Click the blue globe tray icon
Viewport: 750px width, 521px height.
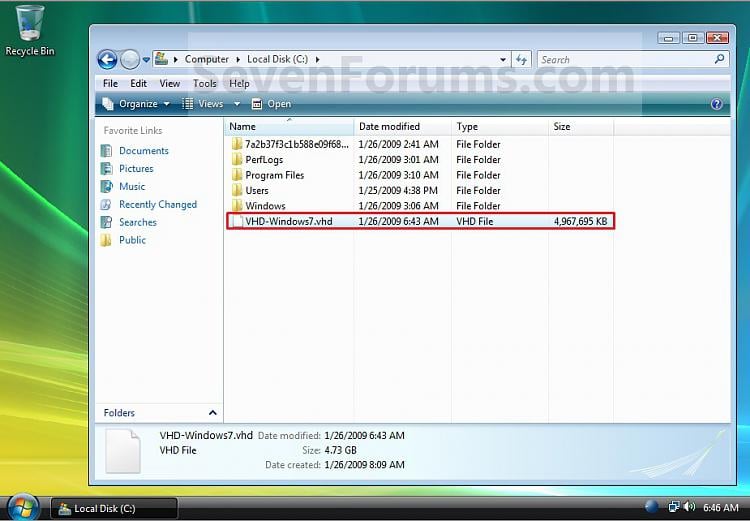click(x=651, y=507)
